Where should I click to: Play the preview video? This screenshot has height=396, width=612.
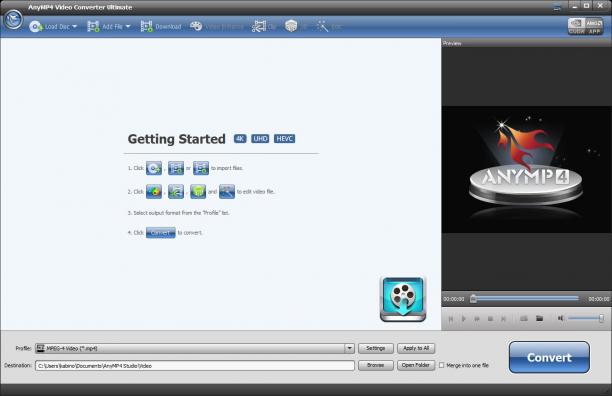(464, 319)
